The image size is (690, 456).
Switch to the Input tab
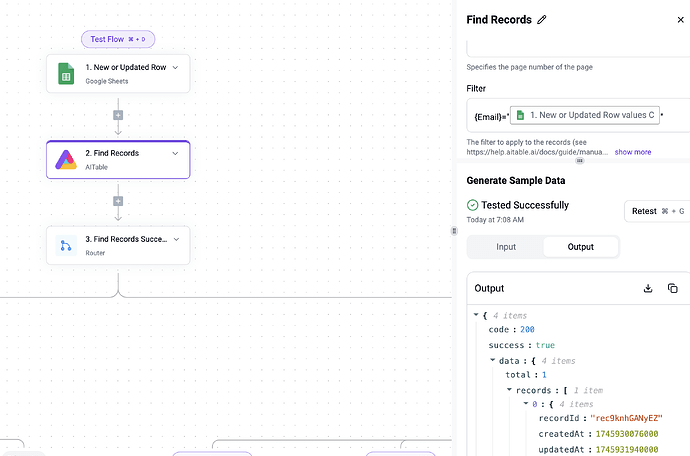[x=505, y=247]
